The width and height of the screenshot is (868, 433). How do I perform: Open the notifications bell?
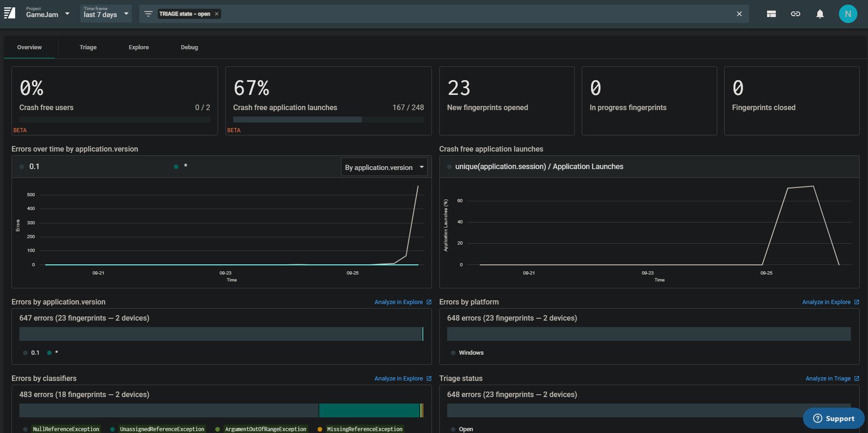pyautogui.click(x=820, y=14)
